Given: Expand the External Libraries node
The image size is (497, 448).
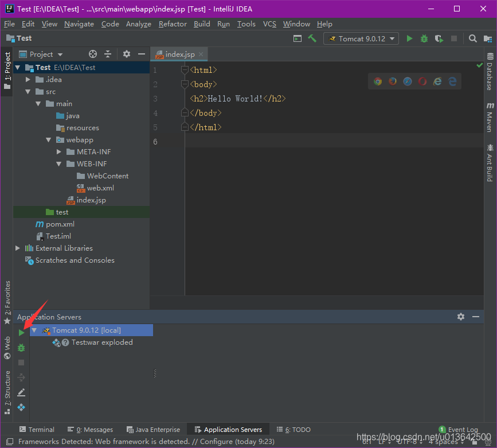Looking at the screenshot, I should pyautogui.click(x=18, y=248).
